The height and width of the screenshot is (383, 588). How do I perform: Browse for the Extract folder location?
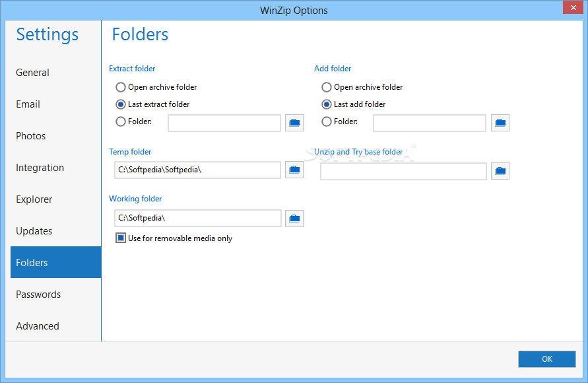(x=294, y=123)
